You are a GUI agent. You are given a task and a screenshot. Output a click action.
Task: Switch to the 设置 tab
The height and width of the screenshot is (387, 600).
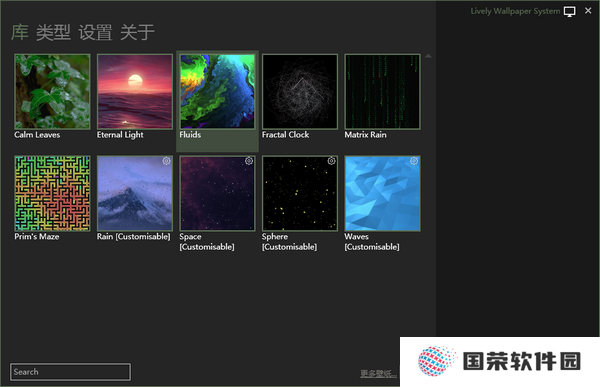[x=95, y=32]
